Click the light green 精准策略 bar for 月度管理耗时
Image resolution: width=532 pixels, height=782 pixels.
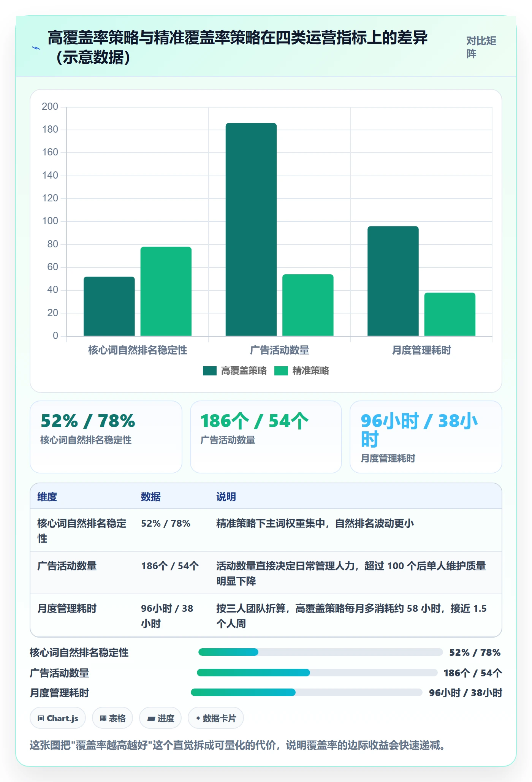tap(450, 314)
